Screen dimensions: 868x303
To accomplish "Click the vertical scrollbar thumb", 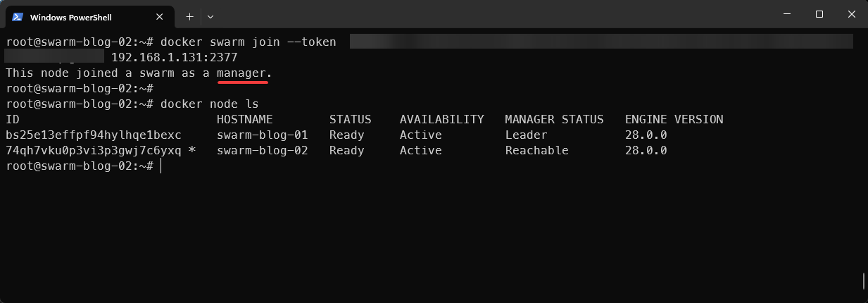I will click(x=864, y=280).
